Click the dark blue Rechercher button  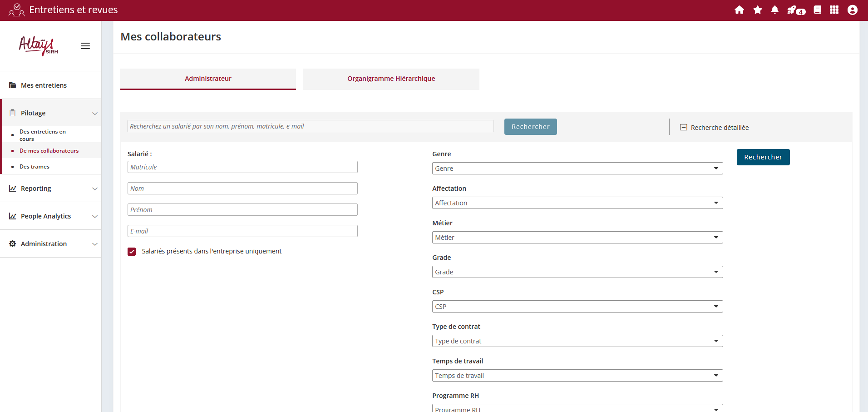(763, 157)
